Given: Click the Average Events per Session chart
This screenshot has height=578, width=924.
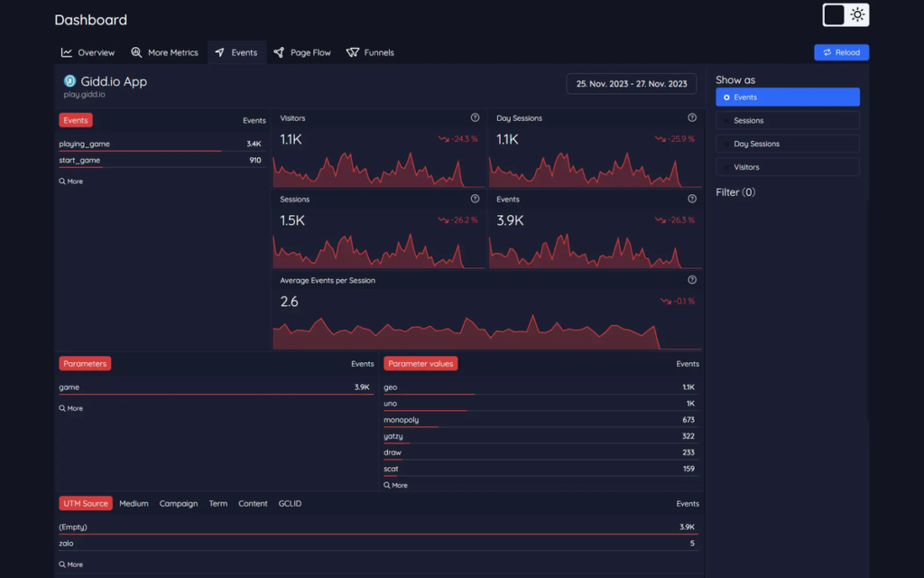Looking at the screenshot, I should coord(487,332).
